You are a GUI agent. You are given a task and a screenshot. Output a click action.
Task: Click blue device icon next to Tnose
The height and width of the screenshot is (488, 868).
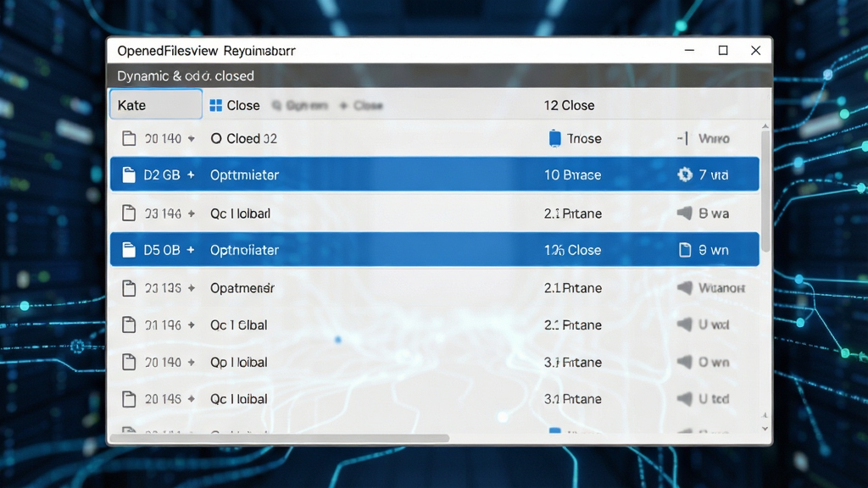[554, 138]
